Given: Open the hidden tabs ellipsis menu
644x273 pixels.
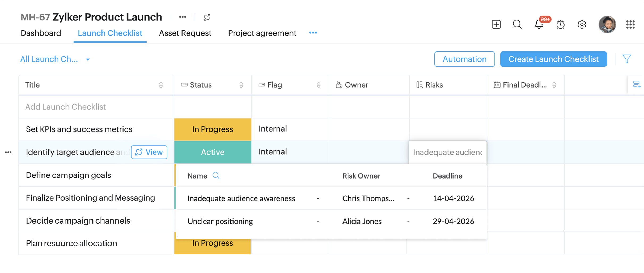Looking at the screenshot, I should [313, 33].
